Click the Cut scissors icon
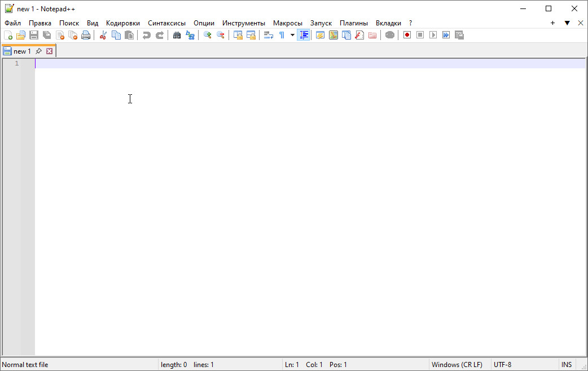 [103, 35]
